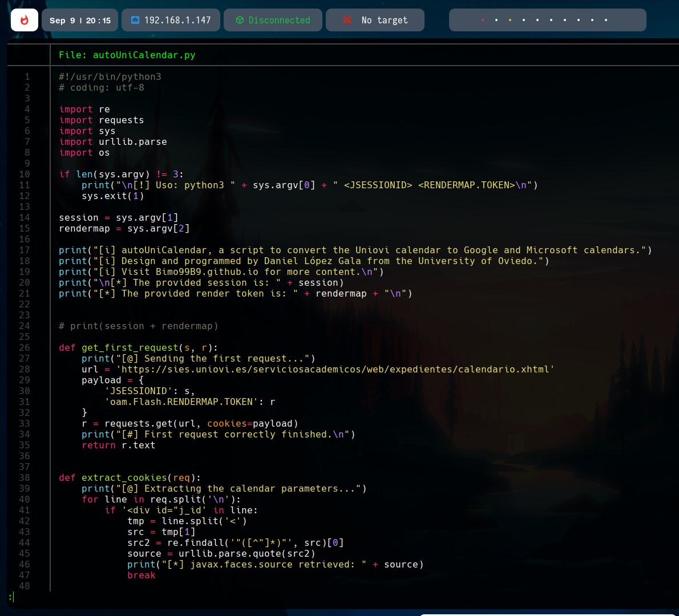Viewport: 679px width, 616px height.
Task: Click the ethernet network icon
Action: tap(135, 20)
